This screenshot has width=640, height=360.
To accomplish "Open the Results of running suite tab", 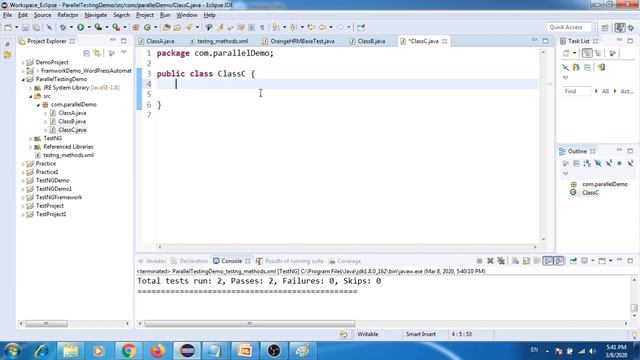I will coord(289,261).
